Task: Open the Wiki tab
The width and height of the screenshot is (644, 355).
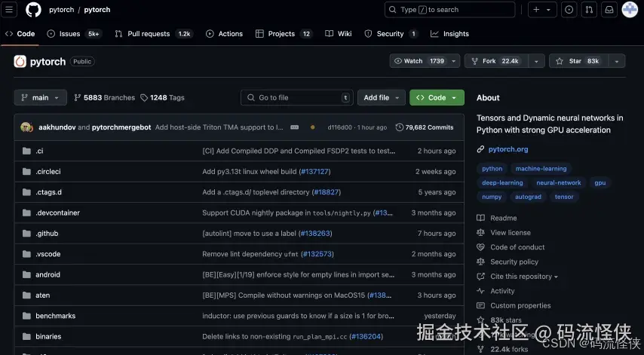Action: [x=339, y=34]
